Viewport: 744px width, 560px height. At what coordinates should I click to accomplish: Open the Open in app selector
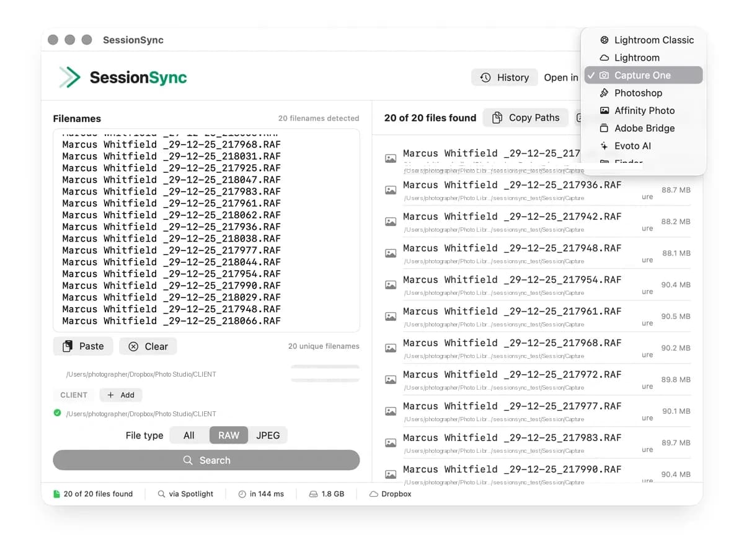click(x=561, y=77)
